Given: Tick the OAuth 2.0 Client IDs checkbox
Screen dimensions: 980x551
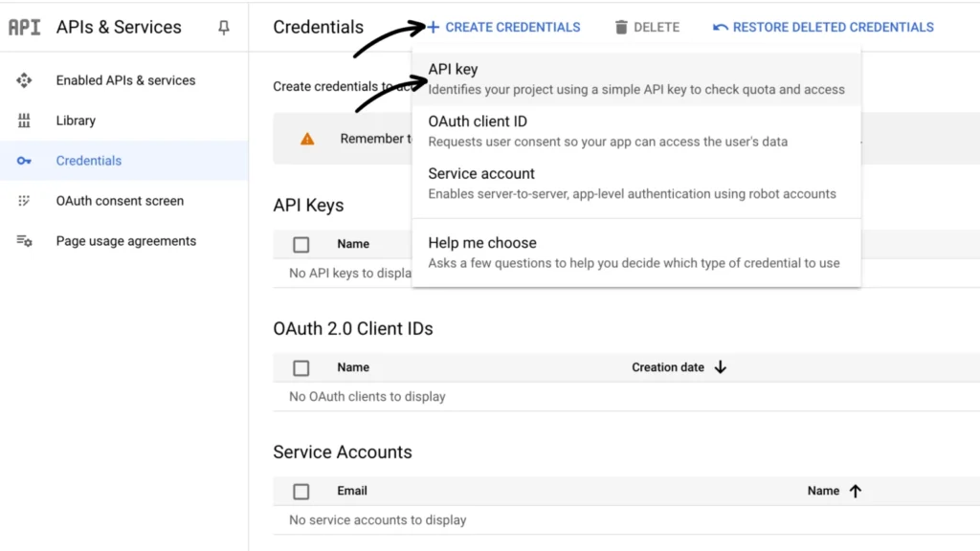Looking at the screenshot, I should pyautogui.click(x=301, y=367).
